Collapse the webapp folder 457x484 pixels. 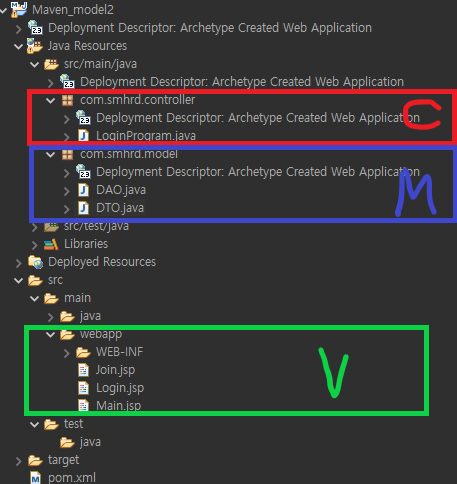pos(51,334)
